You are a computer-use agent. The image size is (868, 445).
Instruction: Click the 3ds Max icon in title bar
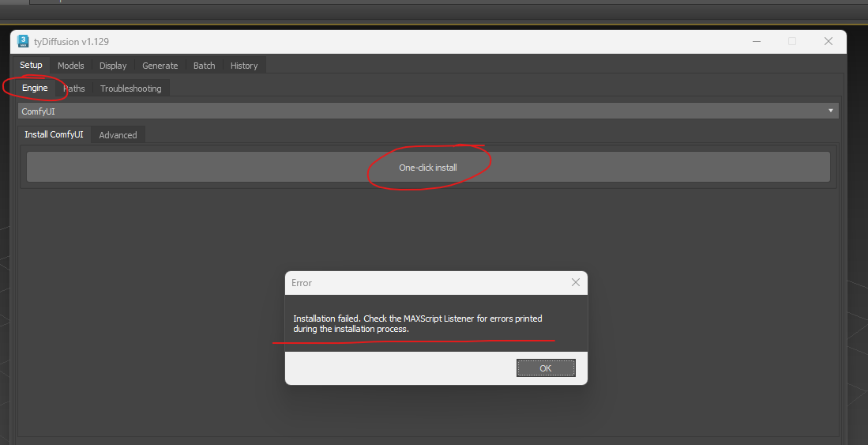23,42
